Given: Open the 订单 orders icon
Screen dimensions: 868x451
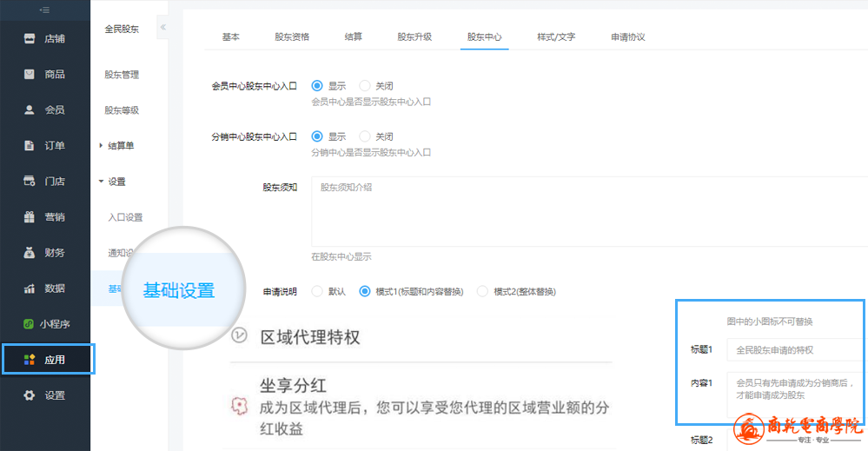Looking at the screenshot, I should [30, 146].
